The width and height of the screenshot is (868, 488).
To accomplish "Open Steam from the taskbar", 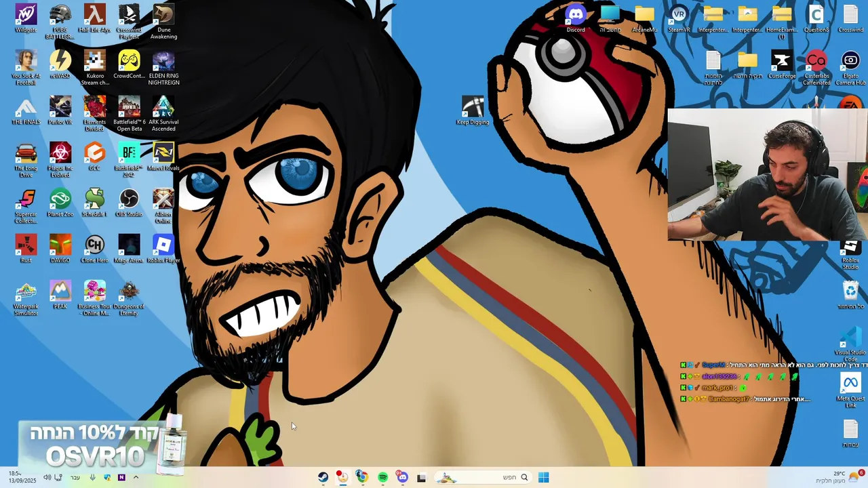I will point(323,477).
